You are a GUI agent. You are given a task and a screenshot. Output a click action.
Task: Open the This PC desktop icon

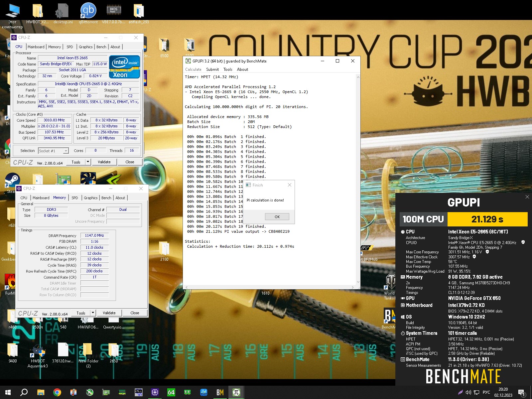pos(12,16)
